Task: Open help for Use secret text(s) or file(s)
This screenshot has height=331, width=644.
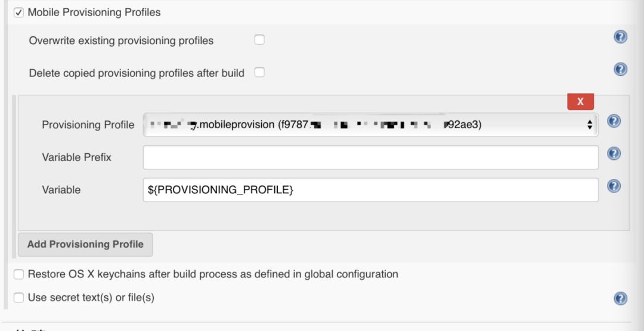Action: (620, 298)
